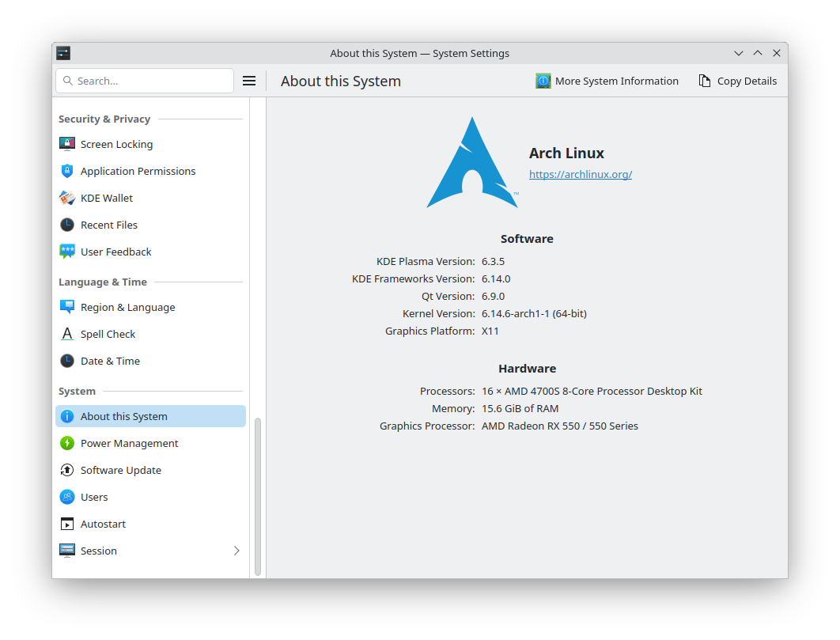Minimize the System Settings window
The image size is (840, 640).
pyautogui.click(x=738, y=53)
